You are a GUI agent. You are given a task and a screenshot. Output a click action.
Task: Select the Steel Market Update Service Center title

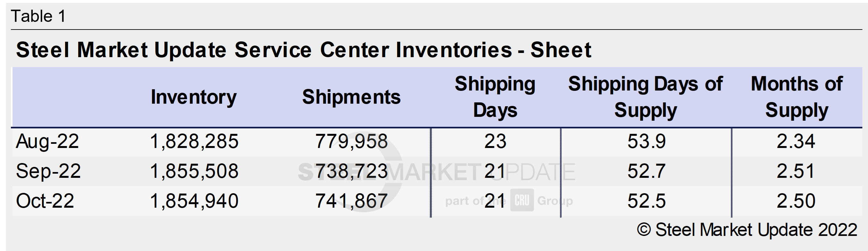click(x=303, y=50)
